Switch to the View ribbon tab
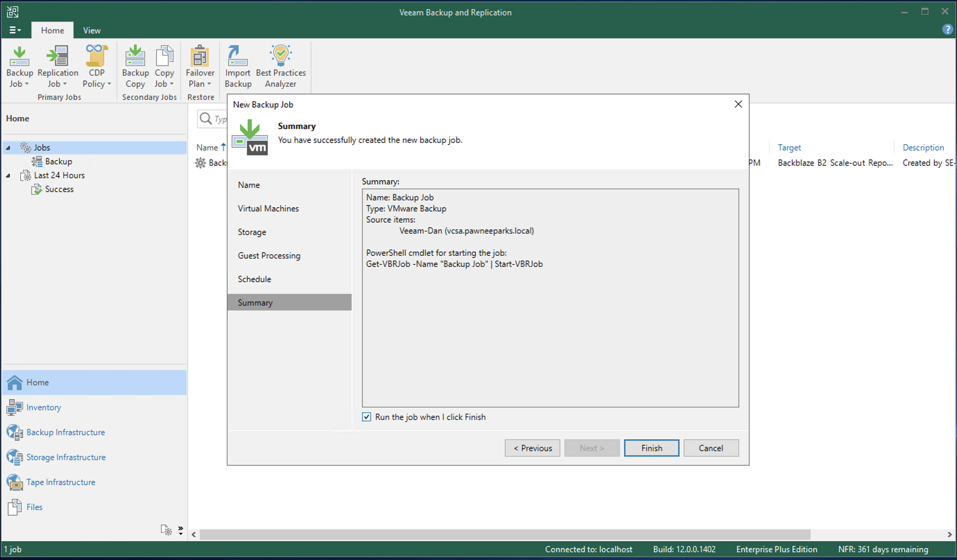This screenshot has height=560, width=957. 92,30
